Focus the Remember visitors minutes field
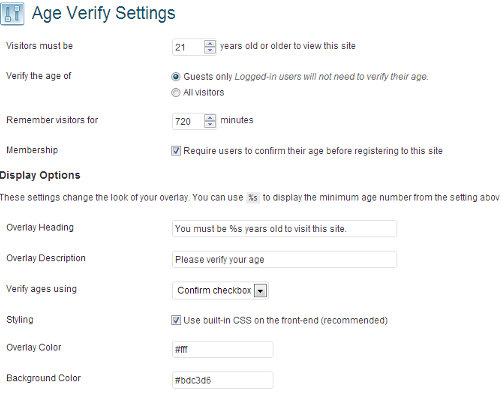The image size is (500, 400). click(x=188, y=121)
